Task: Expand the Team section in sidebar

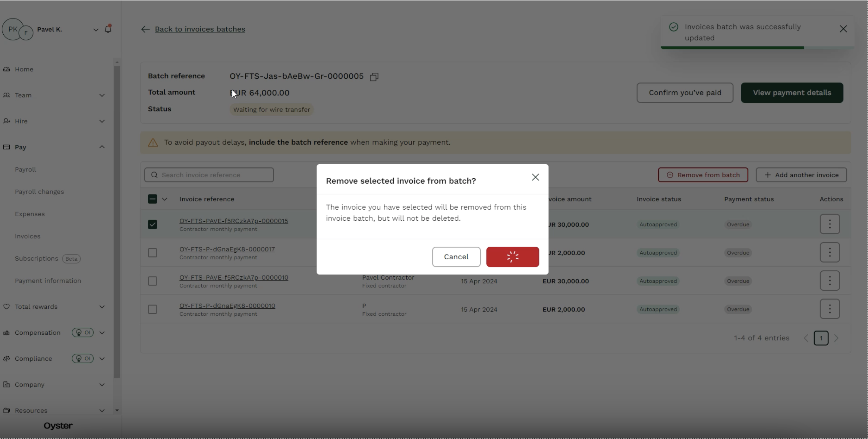Action: (102, 95)
